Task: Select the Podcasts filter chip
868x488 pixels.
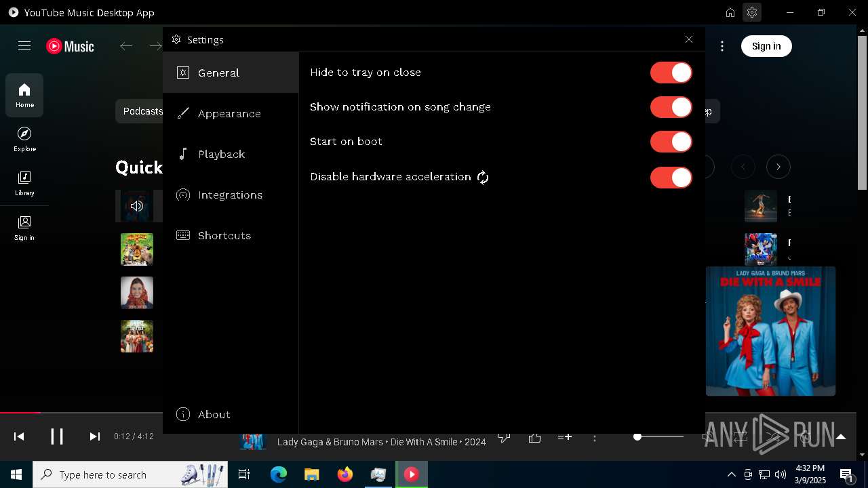Action: click(141, 111)
